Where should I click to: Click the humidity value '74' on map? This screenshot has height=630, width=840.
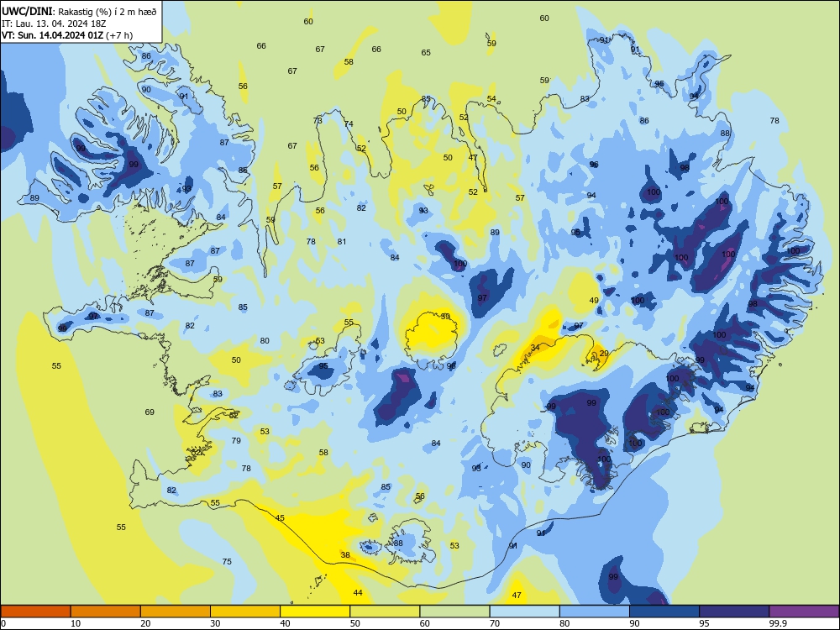[349, 123]
